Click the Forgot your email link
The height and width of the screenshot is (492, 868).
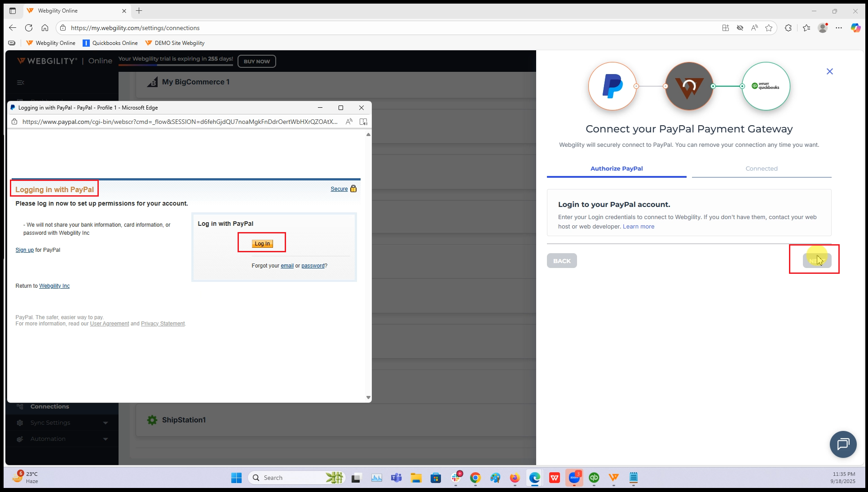(x=287, y=266)
